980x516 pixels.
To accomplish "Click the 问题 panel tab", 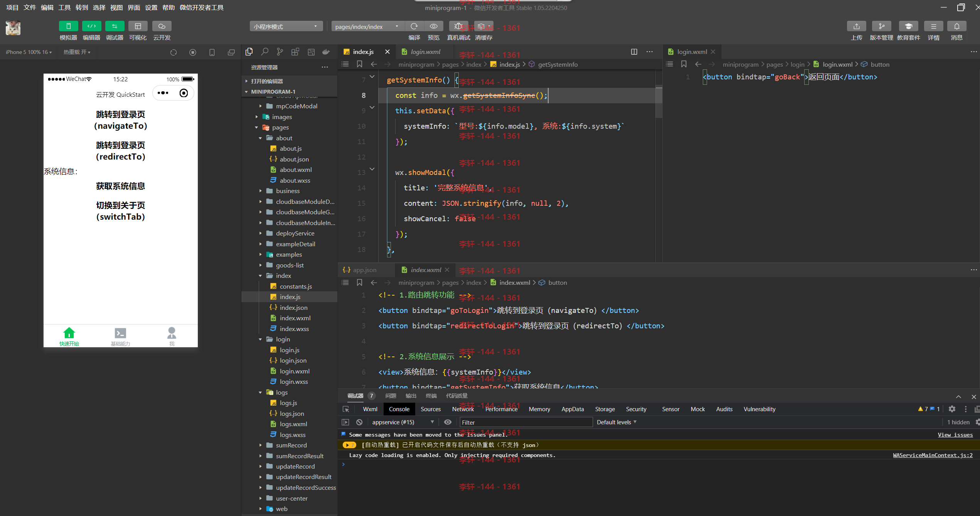I will [x=391, y=396].
